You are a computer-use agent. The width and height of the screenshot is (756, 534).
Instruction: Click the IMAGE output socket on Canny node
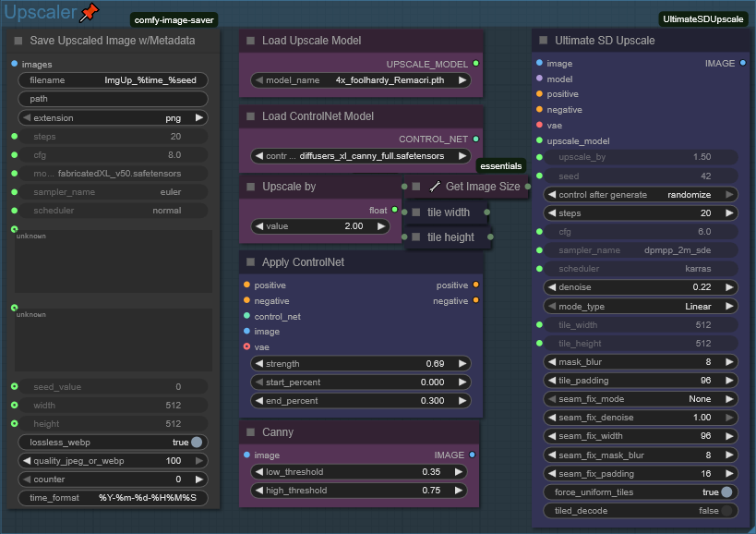[472, 455]
